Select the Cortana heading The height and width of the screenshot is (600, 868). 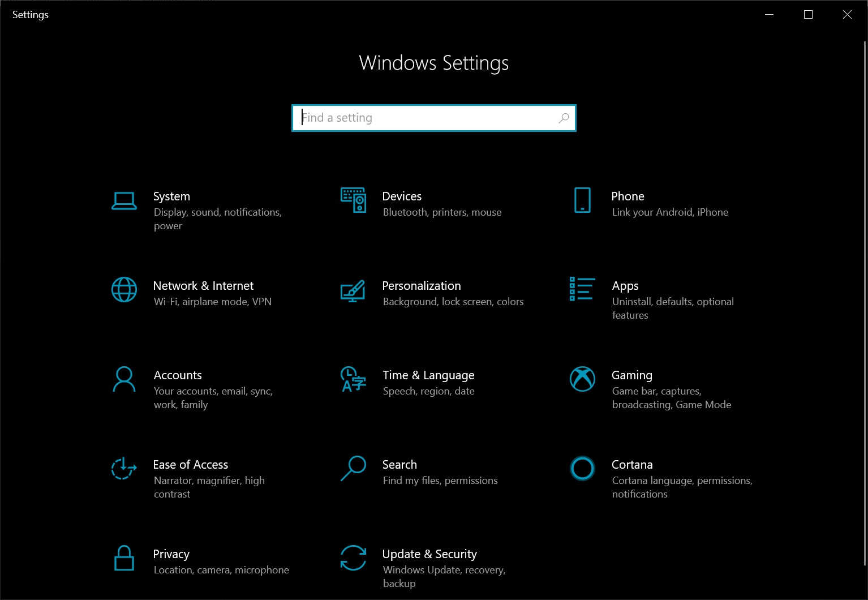pos(632,465)
